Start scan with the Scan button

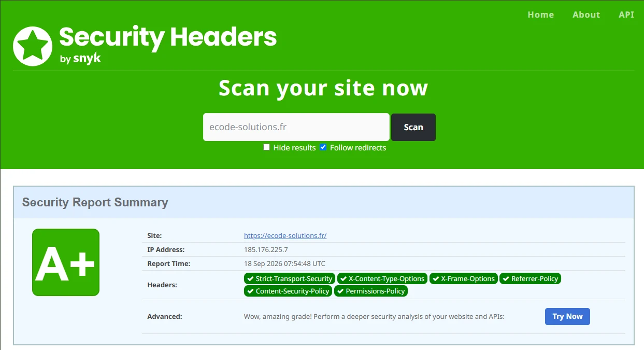click(413, 127)
